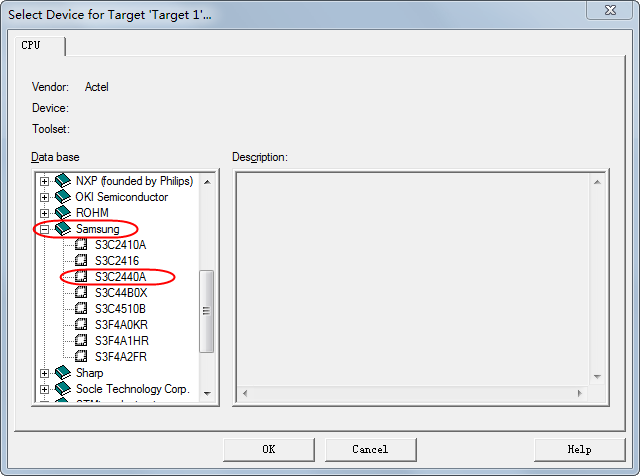Click the Samsung vendor book icon

click(63, 229)
